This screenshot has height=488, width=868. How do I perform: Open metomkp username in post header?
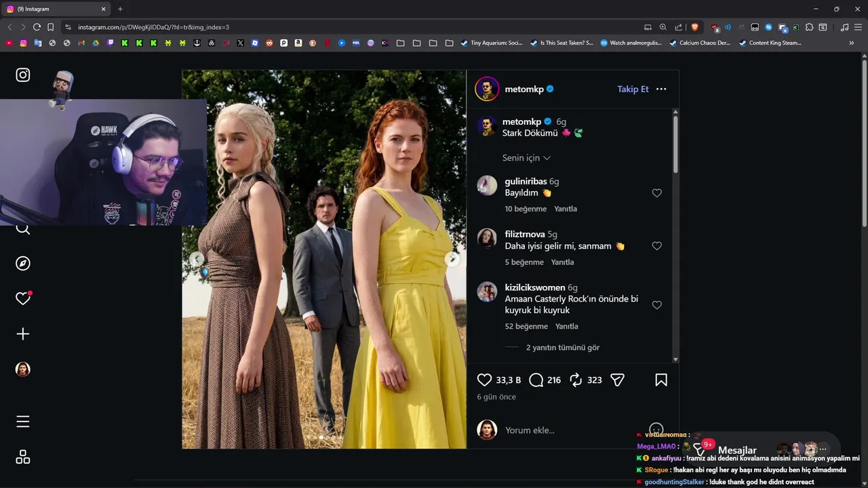point(524,89)
